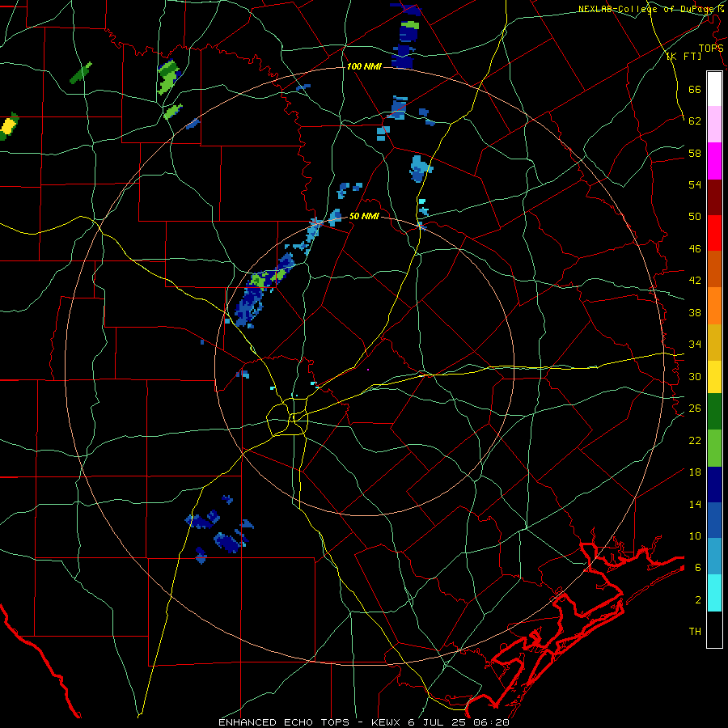Click the "2" legend value
728x728 pixels.
click(698, 599)
